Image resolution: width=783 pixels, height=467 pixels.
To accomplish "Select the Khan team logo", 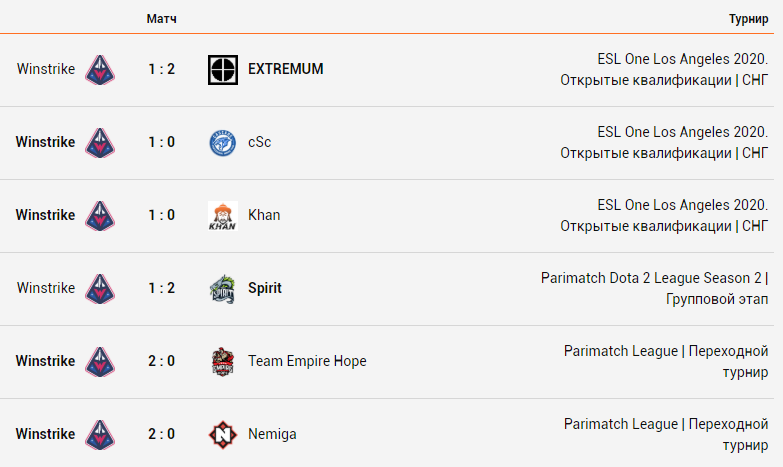I will 223,216.
